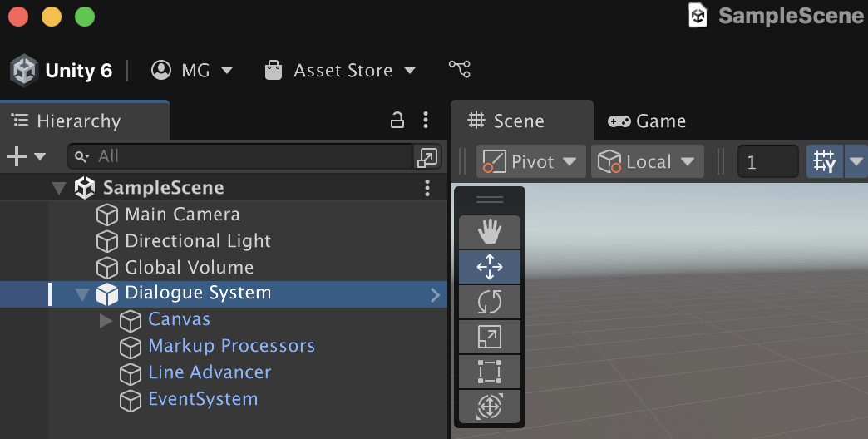Open scene search window icon
This screenshot has width=868, height=439.
[427, 157]
